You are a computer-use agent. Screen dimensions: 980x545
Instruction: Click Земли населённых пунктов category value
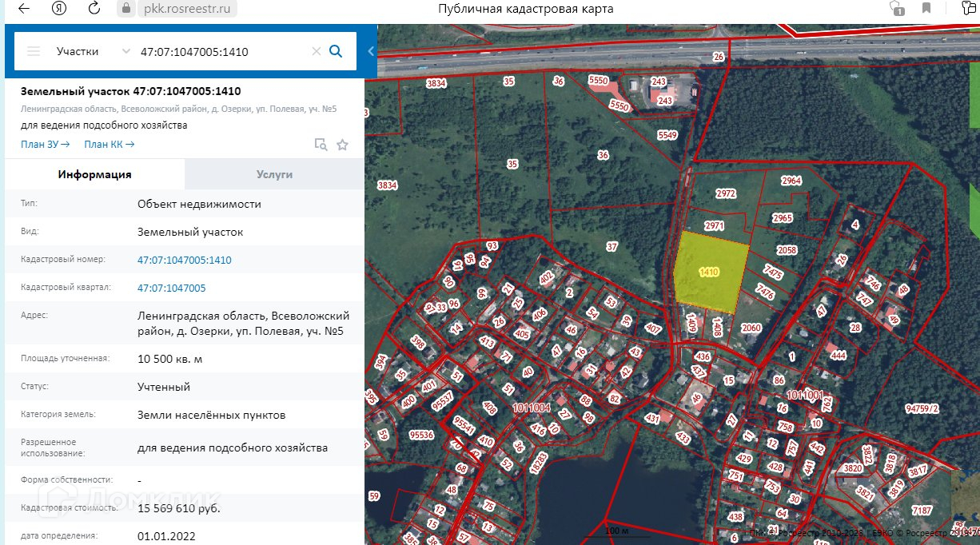(x=211, y=415)
